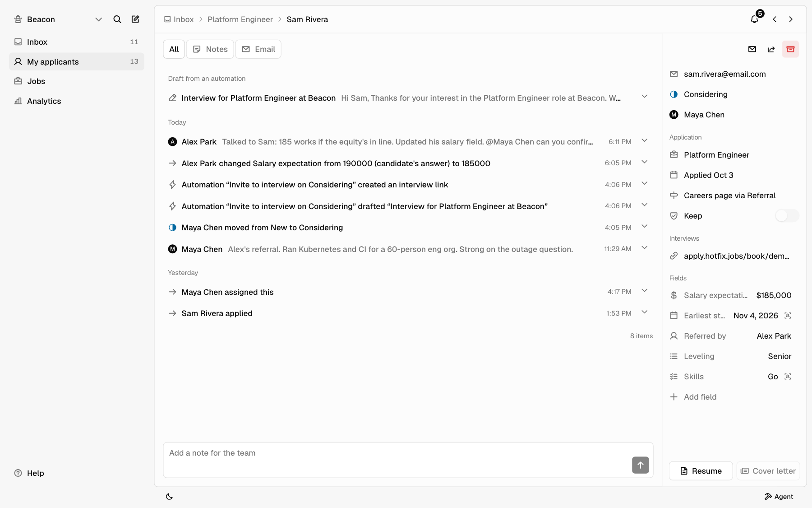Click the sam.rivera@email.com address
The image size is (812, 508).
pos(725,74)
